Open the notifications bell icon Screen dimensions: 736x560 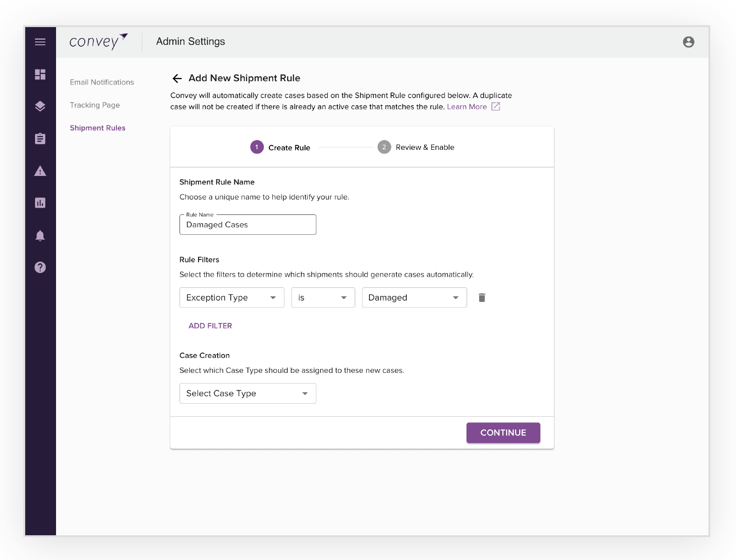40,235
